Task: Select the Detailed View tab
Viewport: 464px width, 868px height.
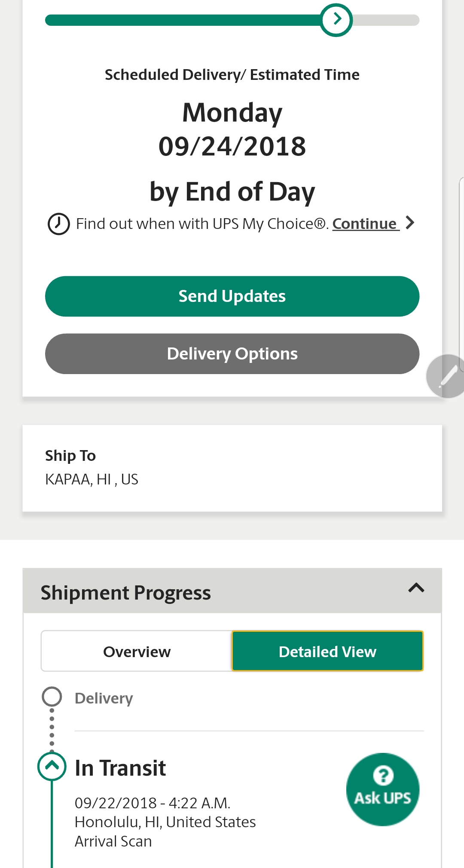Action: click(x=327, y=651)
